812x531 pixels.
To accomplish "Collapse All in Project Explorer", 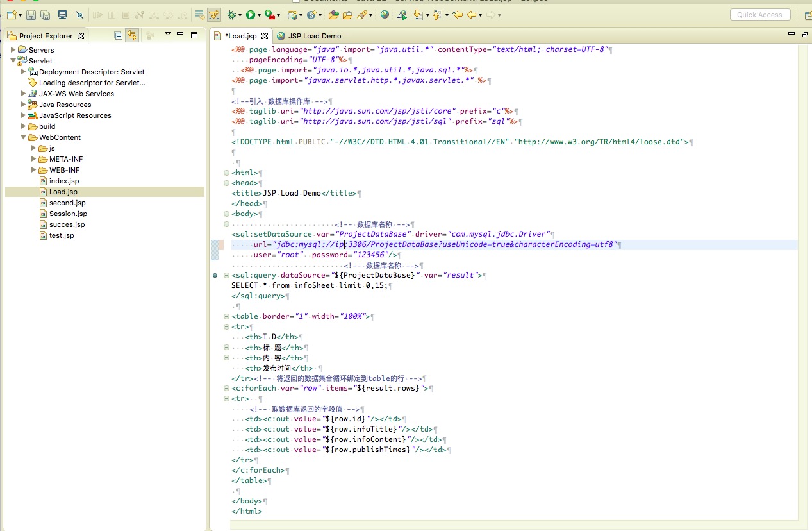I will [119, 36].
